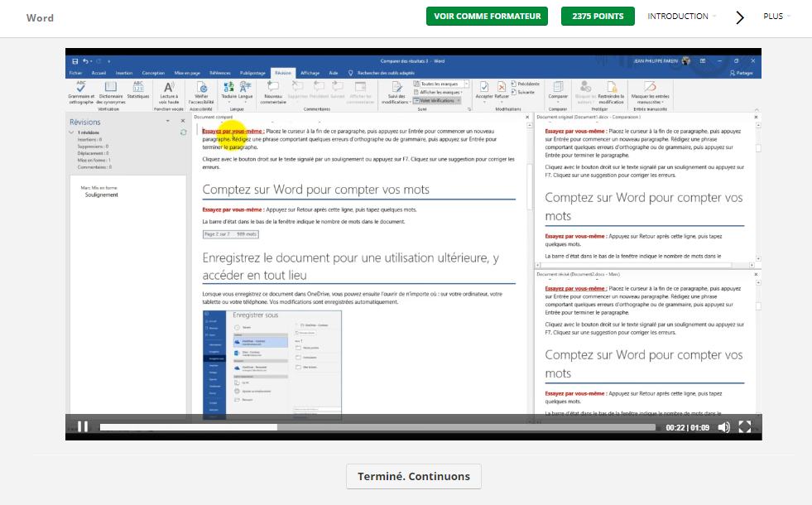Open the quick access toolbar customize arrow
The height and width of the screenshot is (505, 812).
click(109, 61)
